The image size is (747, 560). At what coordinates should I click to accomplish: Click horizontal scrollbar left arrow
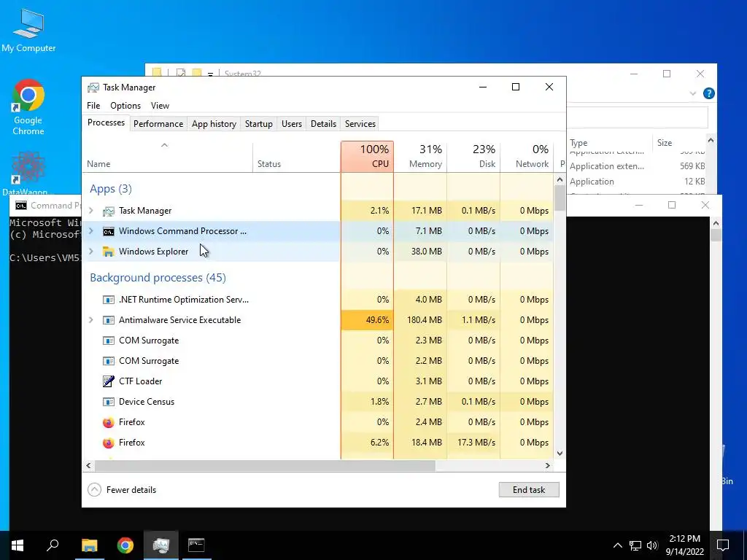coord(88,465)
